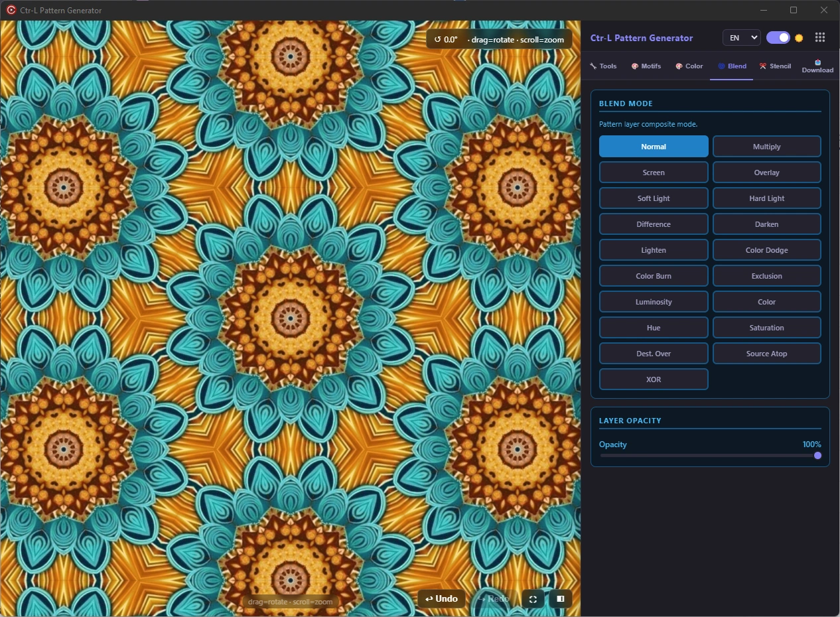Click the Undo button

[441, 599]
